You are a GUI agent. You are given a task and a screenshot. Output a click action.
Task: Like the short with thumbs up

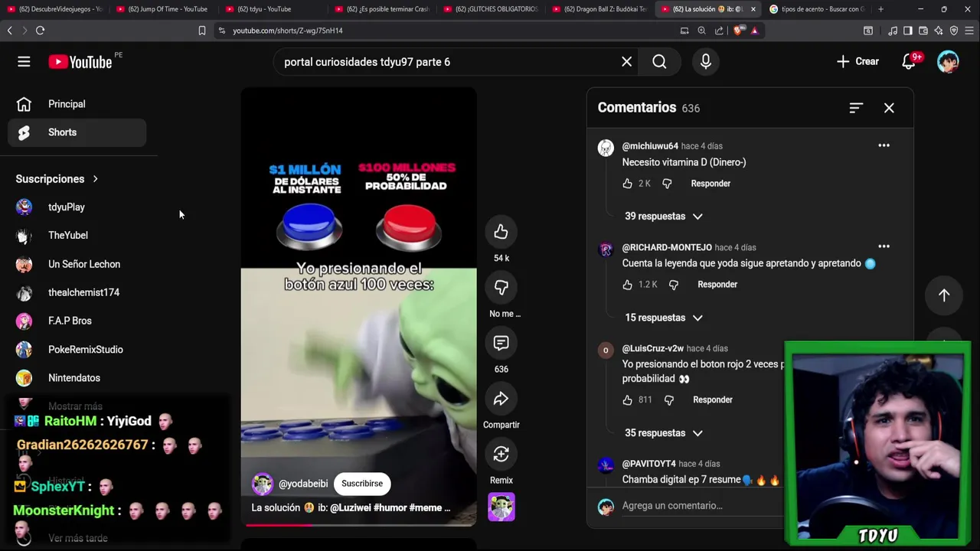(x=501, y=232)
